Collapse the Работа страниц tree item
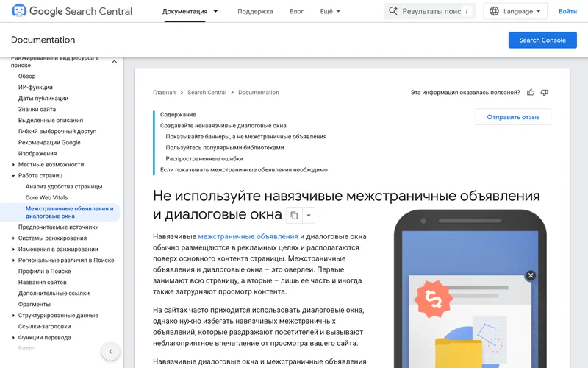The width and height of the screenshot is (588, 368). click(x=13, y=175)
